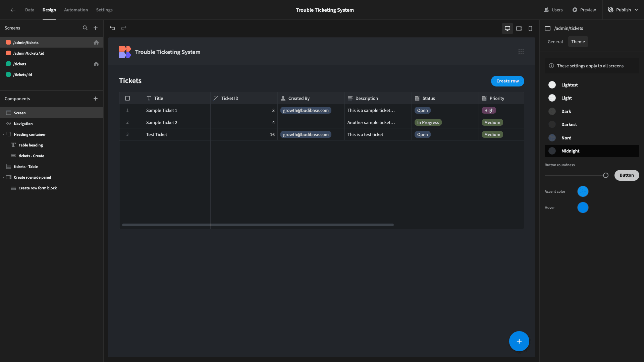Switch to desktop preview size

click(x=507, y=28)
